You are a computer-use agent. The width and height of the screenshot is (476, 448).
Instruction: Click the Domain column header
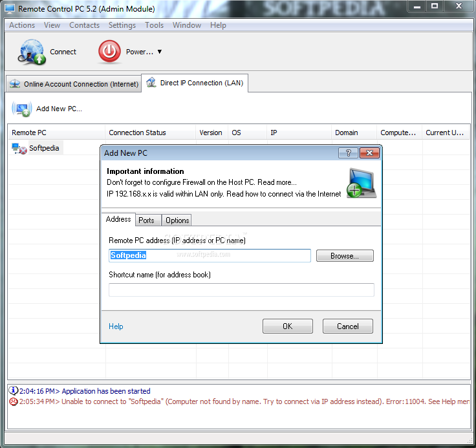pyautogui.click(x=354, y=133)
